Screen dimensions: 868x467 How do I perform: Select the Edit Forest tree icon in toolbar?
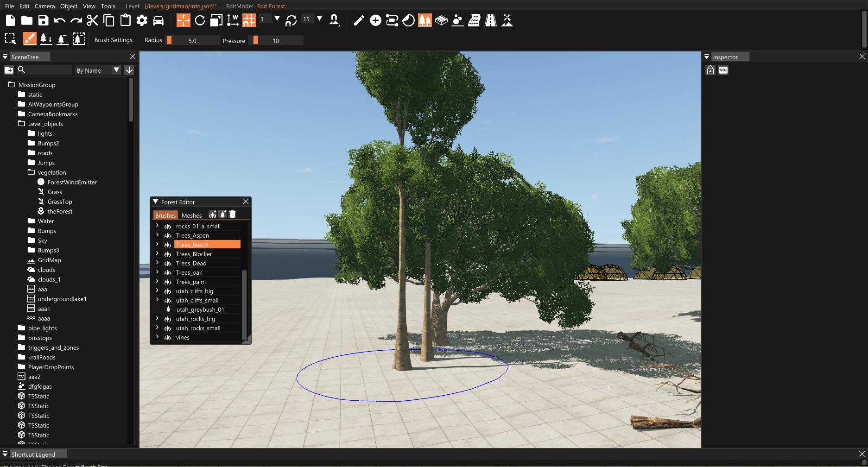[x=424, y=20]
